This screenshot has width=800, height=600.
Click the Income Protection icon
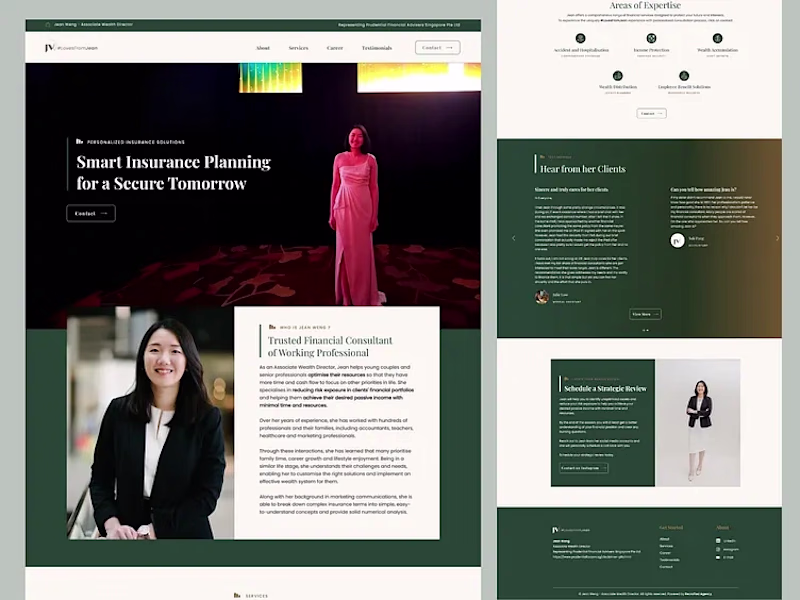click(652, 38)
